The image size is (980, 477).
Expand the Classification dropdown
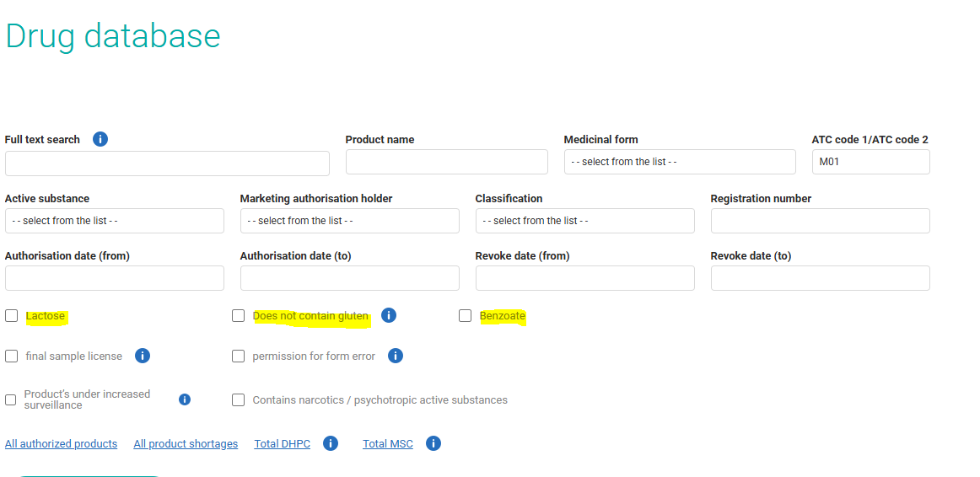pos(584,221)
